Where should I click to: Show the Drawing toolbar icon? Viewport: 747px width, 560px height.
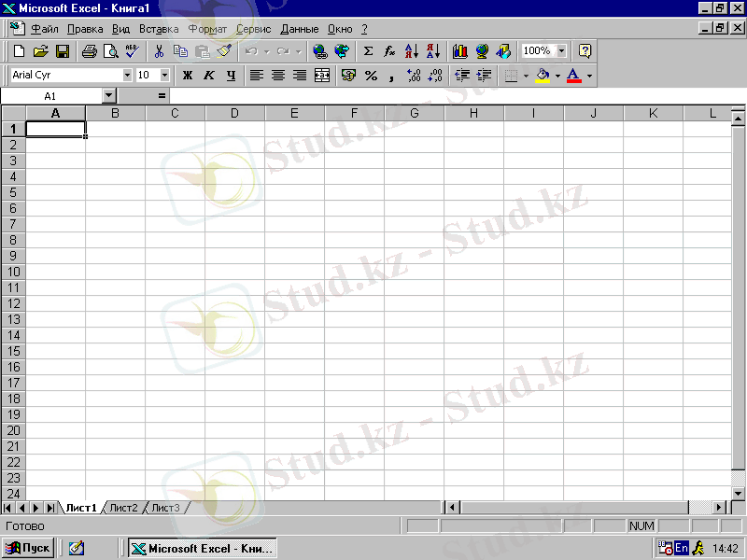(x=503, y=51)
